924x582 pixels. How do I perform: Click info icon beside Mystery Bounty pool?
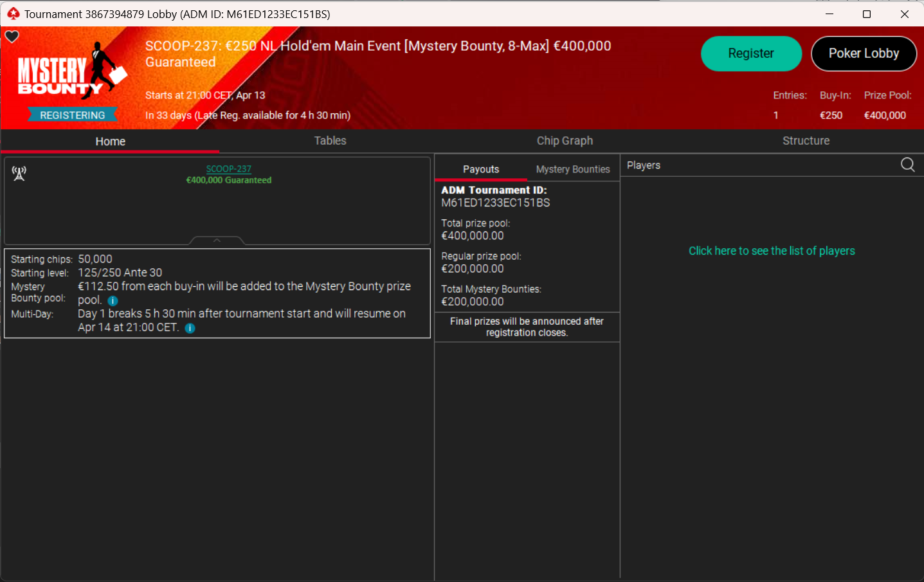point(113,300)
